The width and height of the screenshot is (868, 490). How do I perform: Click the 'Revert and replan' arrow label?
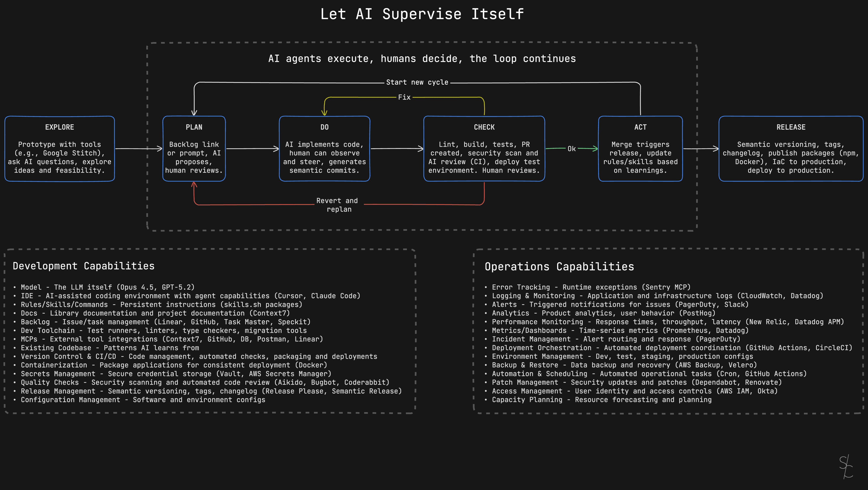click(337, 205)
